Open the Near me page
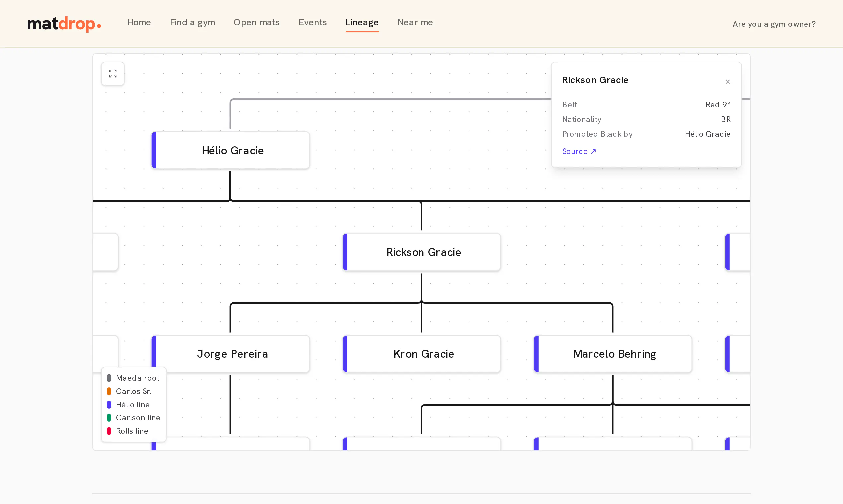Image resolution: width=843 pixels, height=504 pixels. [x=415, y=23]
